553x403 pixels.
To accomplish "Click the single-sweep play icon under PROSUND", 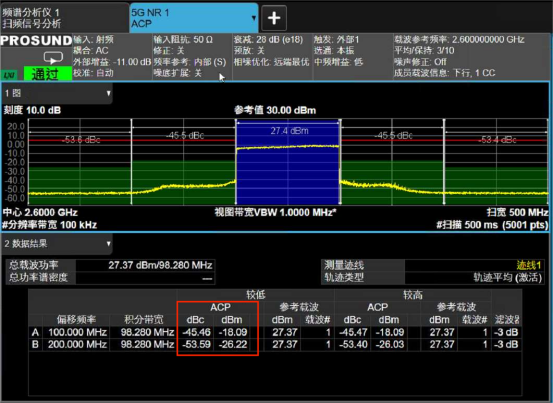I will tap(53, 58).
